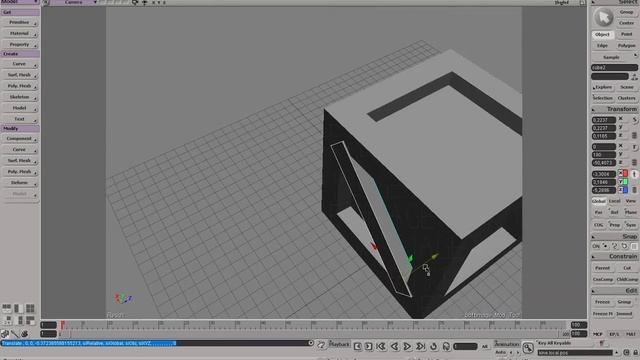Click the keyframe key icon
The width and height of the screenshot is (640, 360).
(528, 347)
